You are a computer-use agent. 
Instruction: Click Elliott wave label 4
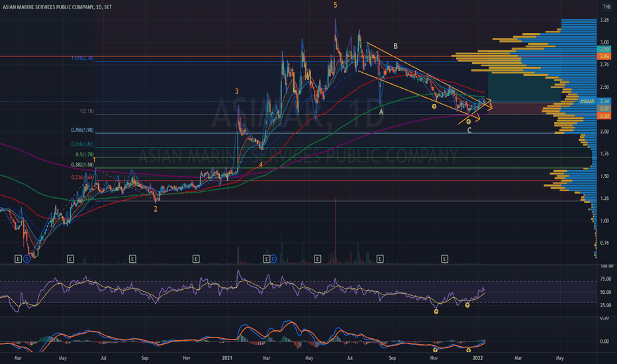click(261, 164)
